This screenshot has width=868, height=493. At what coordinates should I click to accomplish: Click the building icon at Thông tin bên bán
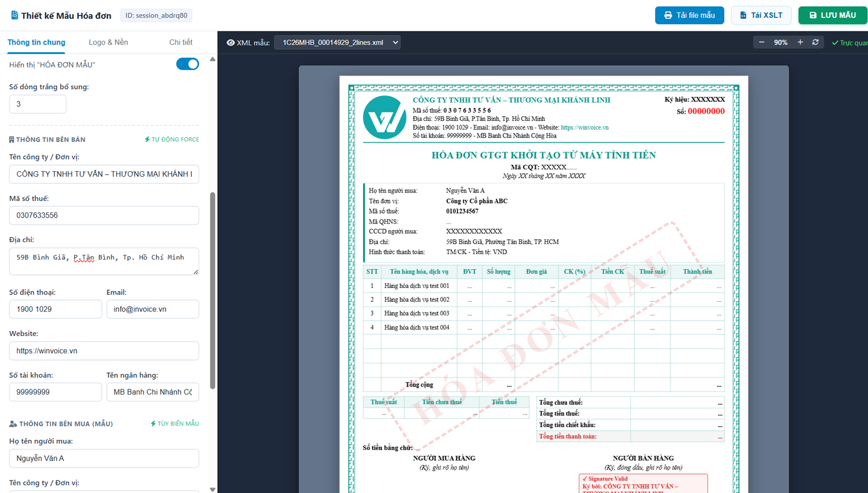click(x=11, y=140)
